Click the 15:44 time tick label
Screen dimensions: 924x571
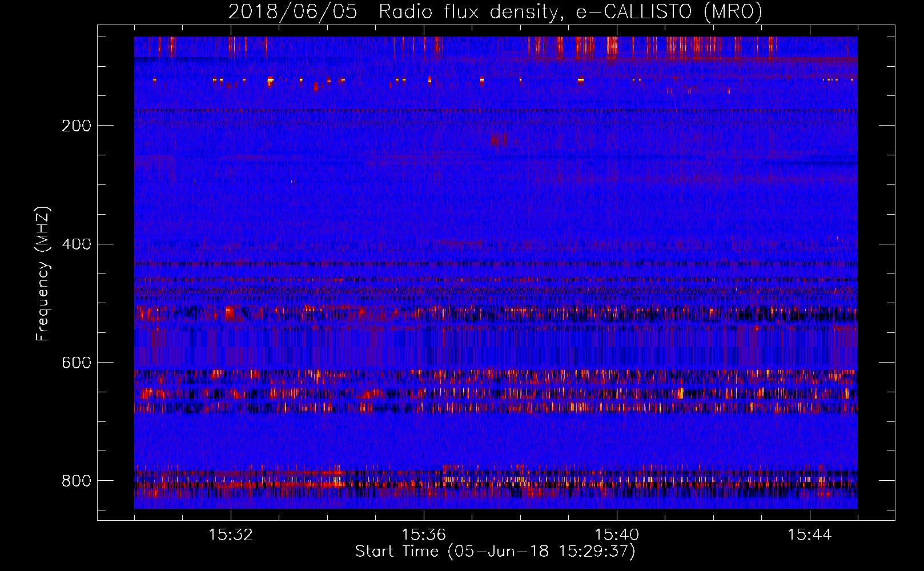(x=810, y=535)
